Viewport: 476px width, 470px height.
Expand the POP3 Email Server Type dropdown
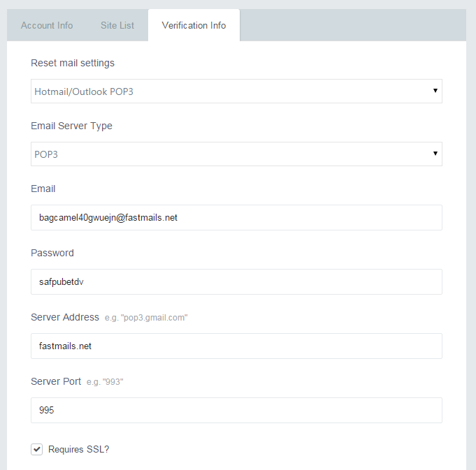236,154
